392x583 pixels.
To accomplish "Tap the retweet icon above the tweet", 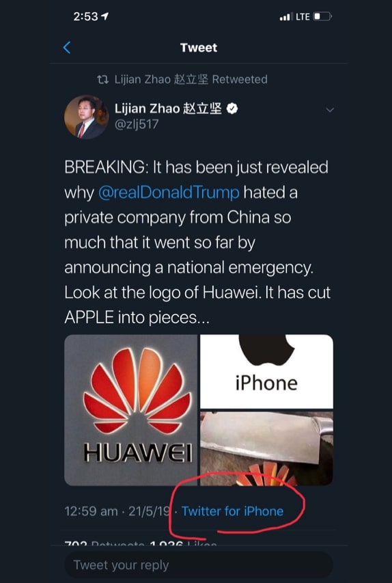I will point(102,79).
